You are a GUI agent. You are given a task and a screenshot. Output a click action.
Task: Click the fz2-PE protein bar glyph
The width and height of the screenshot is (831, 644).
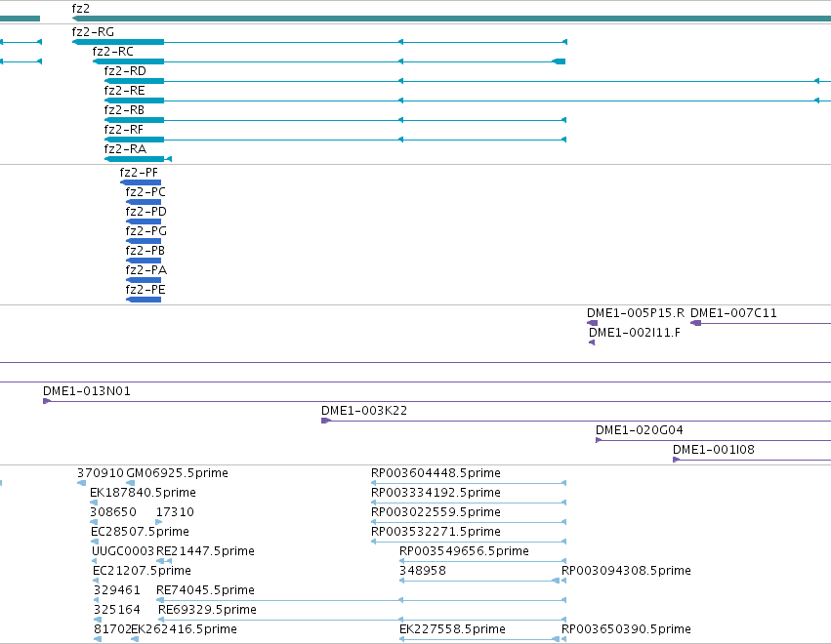point(144,300)
